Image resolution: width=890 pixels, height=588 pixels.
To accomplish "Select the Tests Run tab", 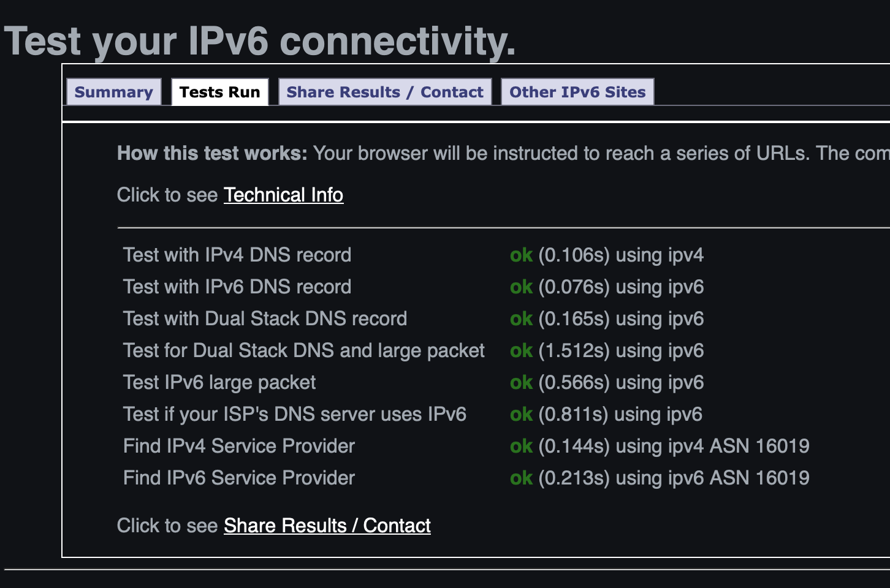I will [x=220, y=92].
